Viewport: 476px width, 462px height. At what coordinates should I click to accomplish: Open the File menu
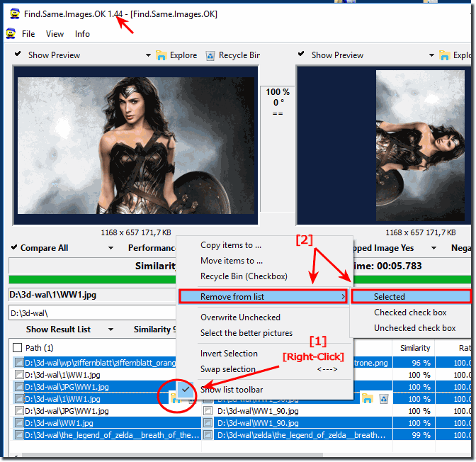(28, 34)
